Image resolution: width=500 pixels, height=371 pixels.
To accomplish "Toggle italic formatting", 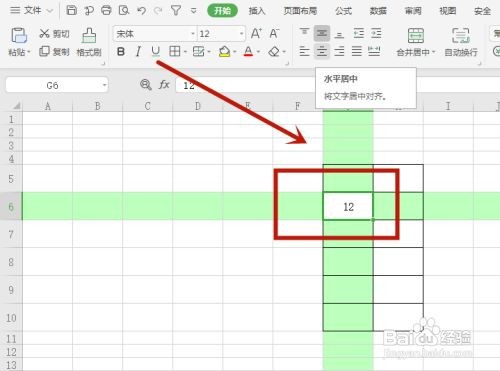I will 138,52.
